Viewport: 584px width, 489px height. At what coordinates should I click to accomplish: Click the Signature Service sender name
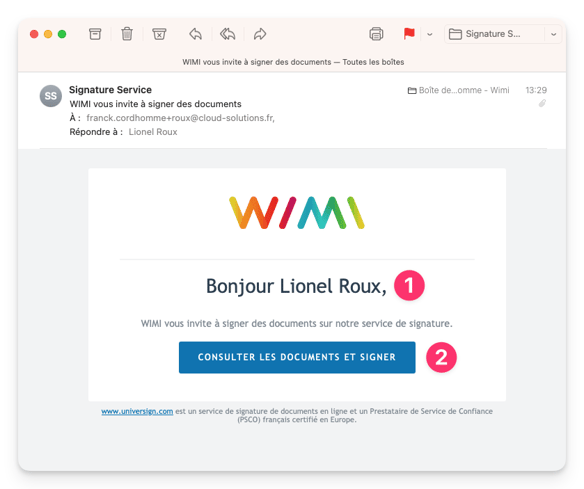click(110, 90)
